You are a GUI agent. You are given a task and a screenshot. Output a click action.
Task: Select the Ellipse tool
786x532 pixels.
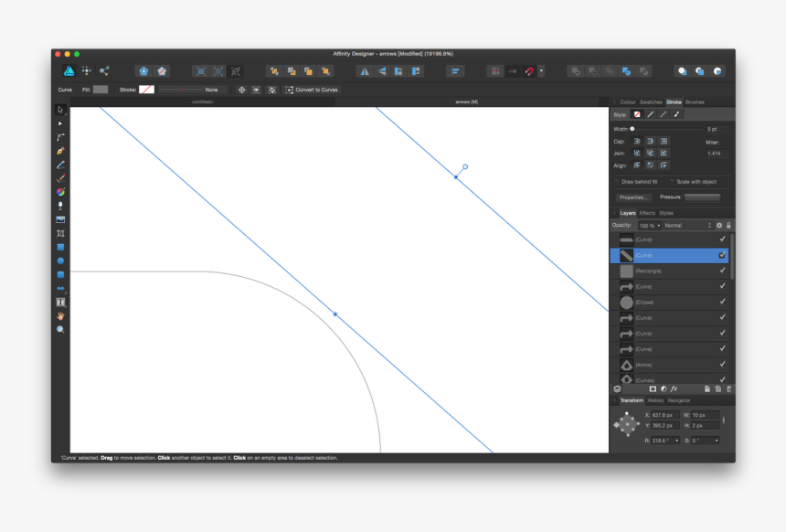[x=59, y=261]
